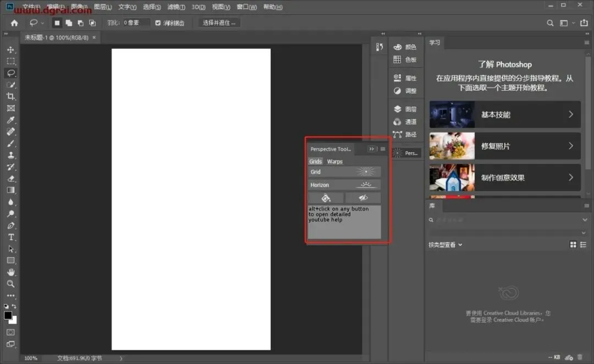The height and width of the screenshot is (364, 594).
Task: Choose Add to selection mode
Action: coord(69,23)
